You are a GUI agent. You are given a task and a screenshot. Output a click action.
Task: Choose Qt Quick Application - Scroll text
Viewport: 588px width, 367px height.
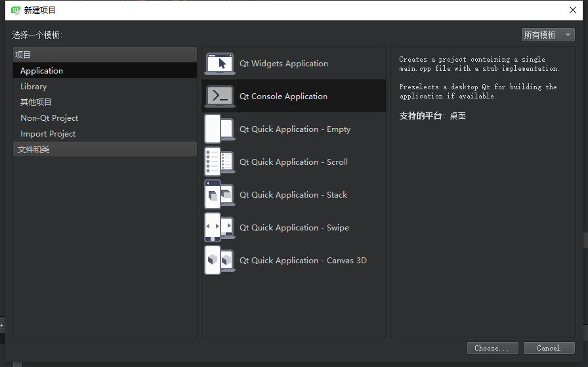(x=293, y=162)
